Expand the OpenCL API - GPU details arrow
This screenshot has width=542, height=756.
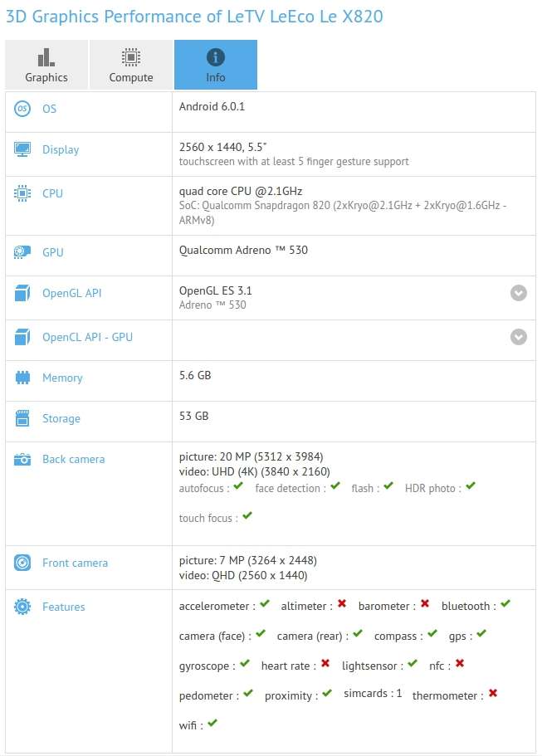click(x=519, y=337)
